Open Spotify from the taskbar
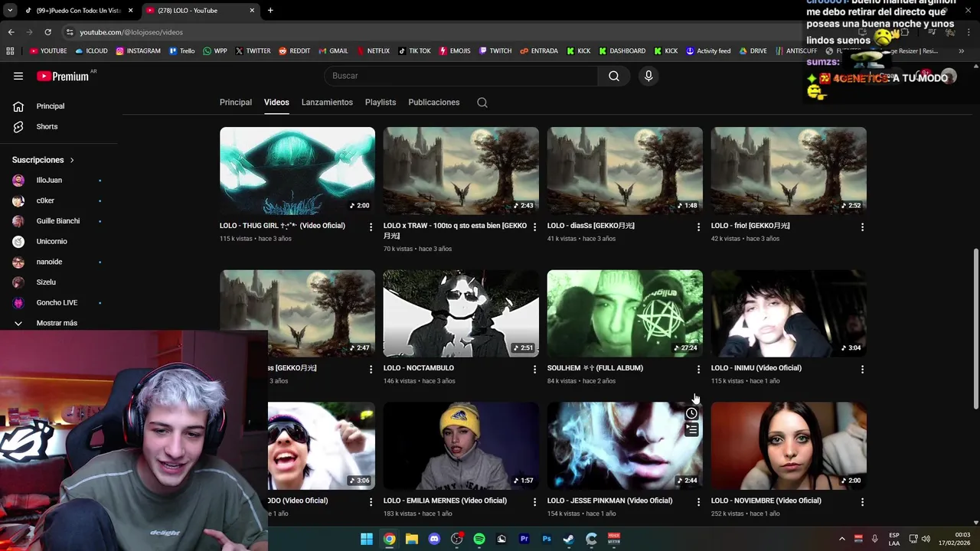 coord(479,539)
